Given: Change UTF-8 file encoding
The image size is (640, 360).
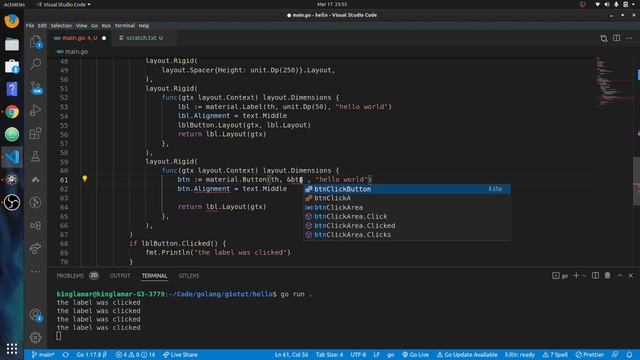Looking at the screenshot, I should pos(358,355).
